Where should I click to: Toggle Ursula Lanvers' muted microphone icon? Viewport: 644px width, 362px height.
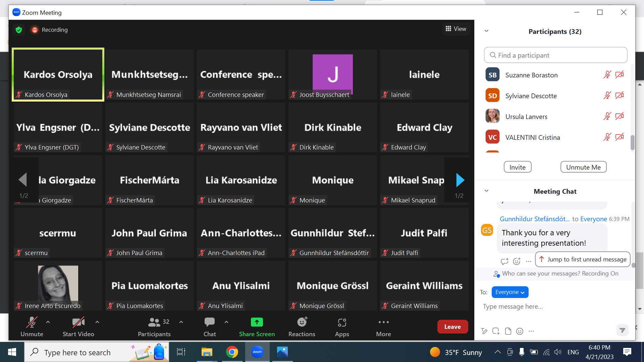point(607,116)
